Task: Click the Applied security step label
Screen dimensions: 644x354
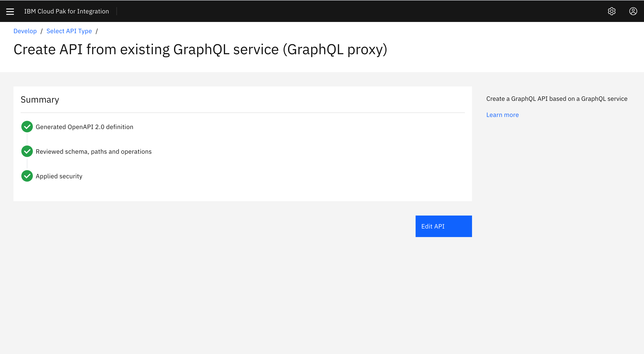Action: (x=59, y=176)
